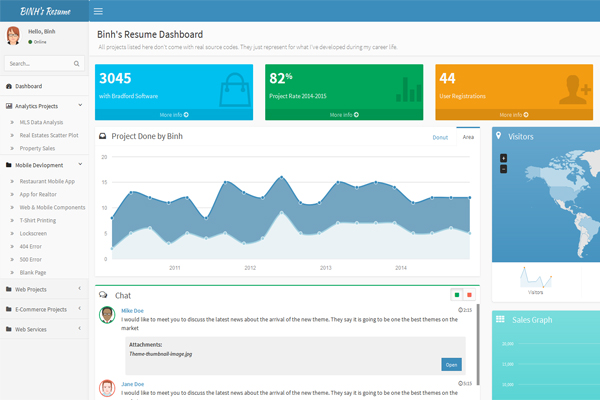Screen dimensions: 600x400
Task: Click the bar chart icon on Project Rate card
Action: [408, 88]
